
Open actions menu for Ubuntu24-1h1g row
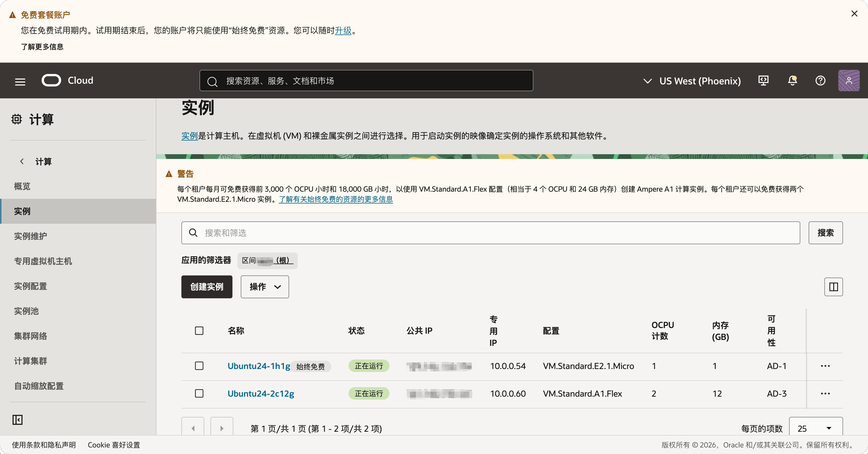[825, 366]
